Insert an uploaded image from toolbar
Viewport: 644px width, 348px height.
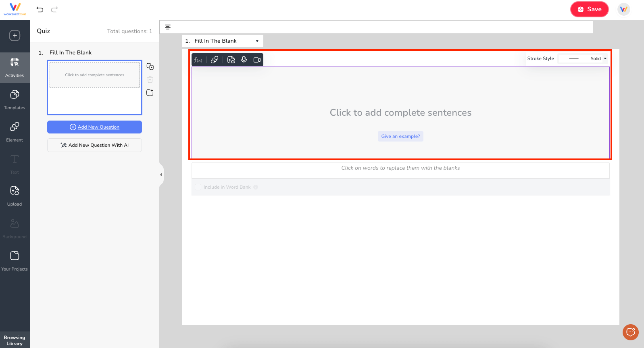[231, 60]
